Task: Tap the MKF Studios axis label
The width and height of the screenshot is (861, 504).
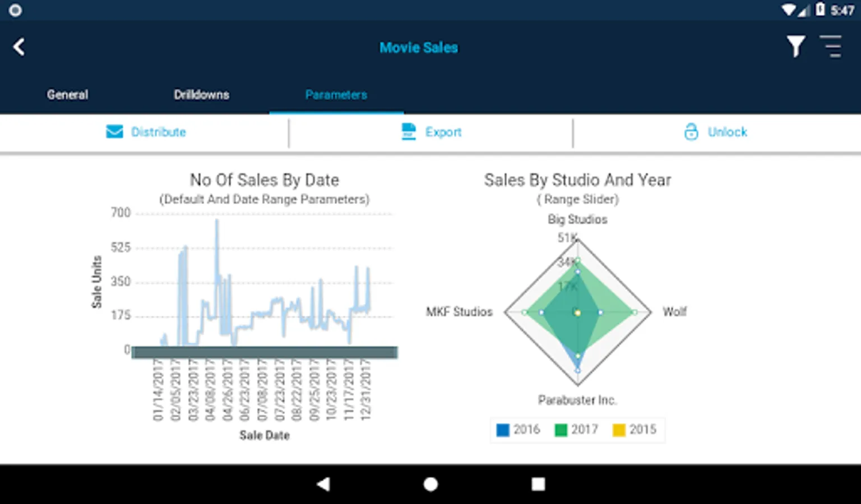Action: click(x=459, y=312)
